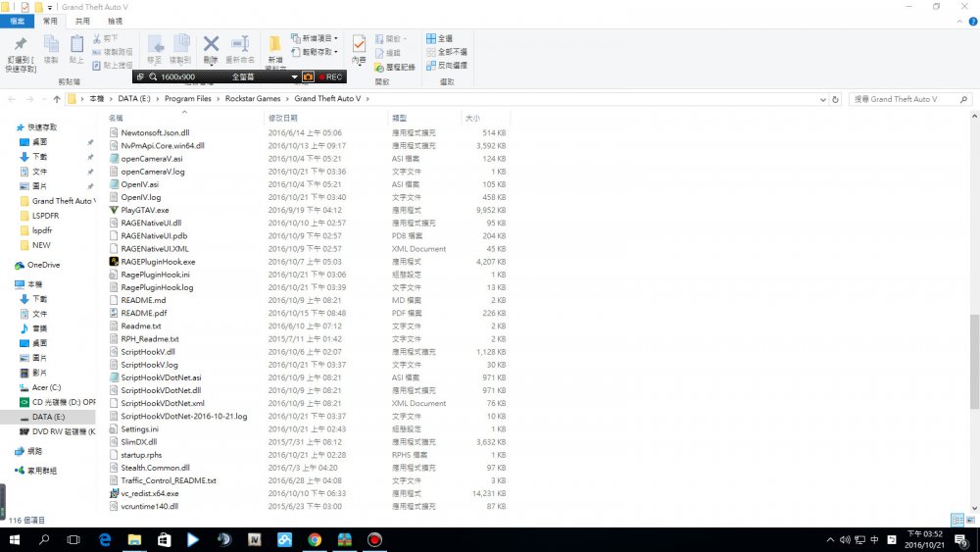Switch to the Share ribbon tab

pyautogui.click(x=82, y=22)
